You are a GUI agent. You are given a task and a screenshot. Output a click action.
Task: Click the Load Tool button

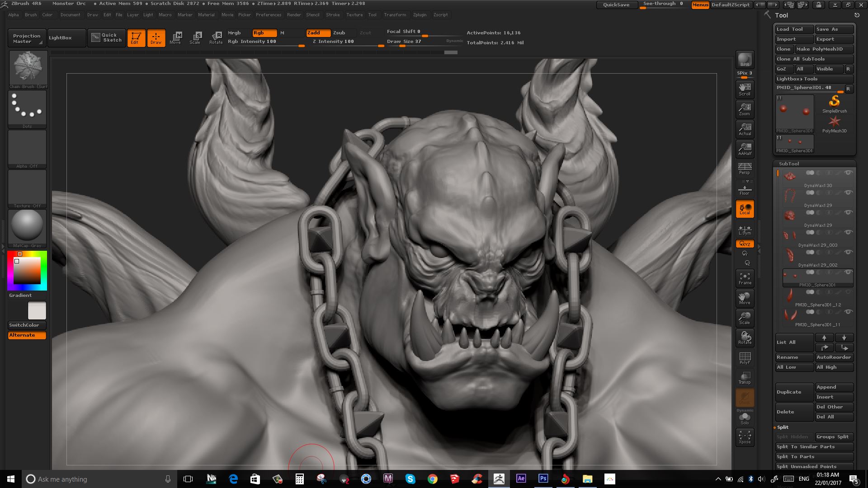[794, 29]
